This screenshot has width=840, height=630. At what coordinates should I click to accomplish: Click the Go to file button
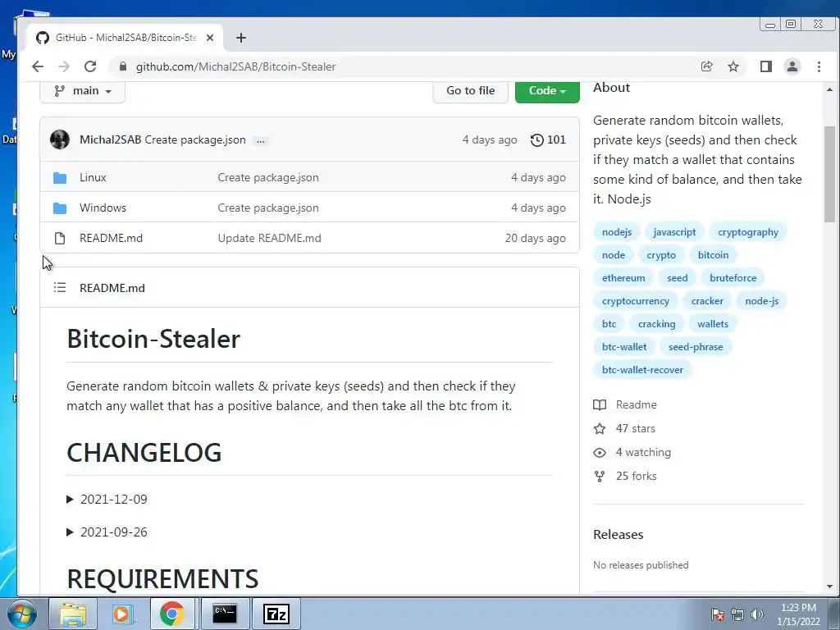click(470, 90)
